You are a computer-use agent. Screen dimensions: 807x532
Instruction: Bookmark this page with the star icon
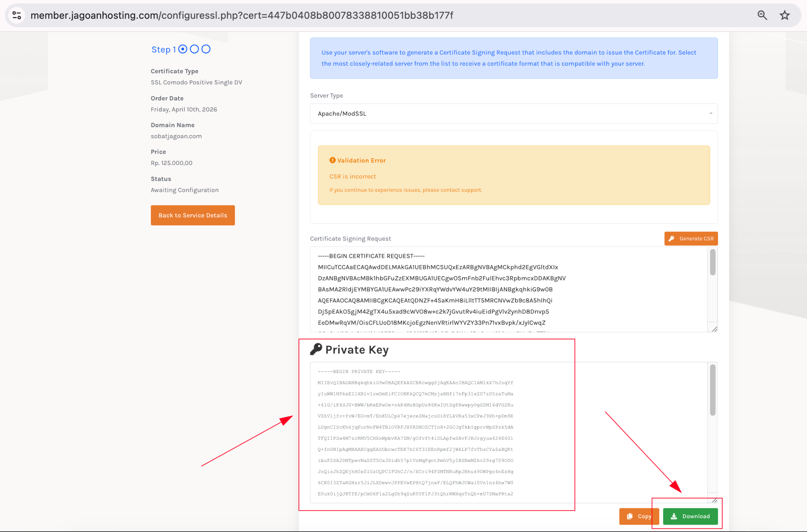[x=785, y=15]
